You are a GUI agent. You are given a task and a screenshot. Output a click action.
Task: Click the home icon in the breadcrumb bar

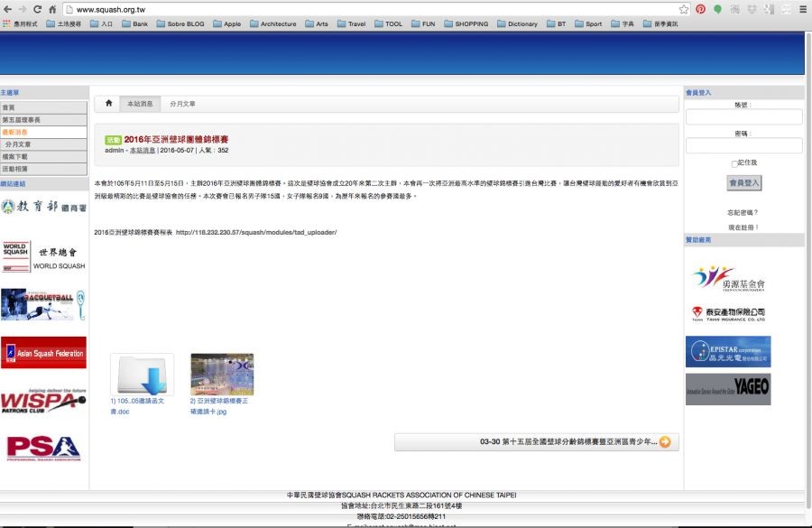(x=109, y=103)
